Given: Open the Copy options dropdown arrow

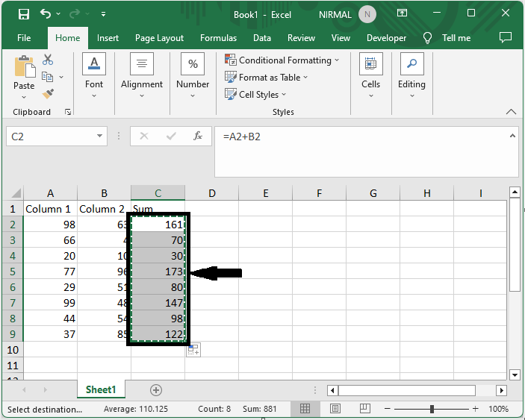Looking at the screenshot, I should (x=61, y=78).
